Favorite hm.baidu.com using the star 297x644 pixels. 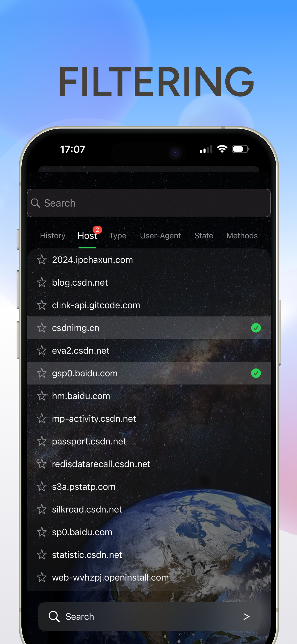(41, 396)
